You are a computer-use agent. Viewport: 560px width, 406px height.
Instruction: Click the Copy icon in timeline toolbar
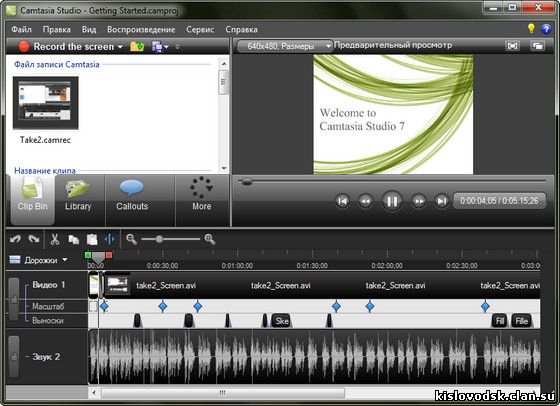pyautogui.click(x=74, y=239)
